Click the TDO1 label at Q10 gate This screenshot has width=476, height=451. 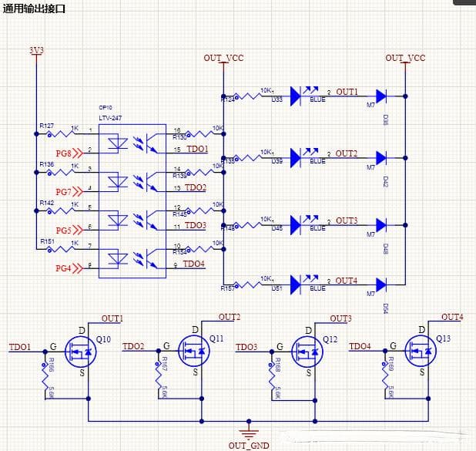pos(20,347)
